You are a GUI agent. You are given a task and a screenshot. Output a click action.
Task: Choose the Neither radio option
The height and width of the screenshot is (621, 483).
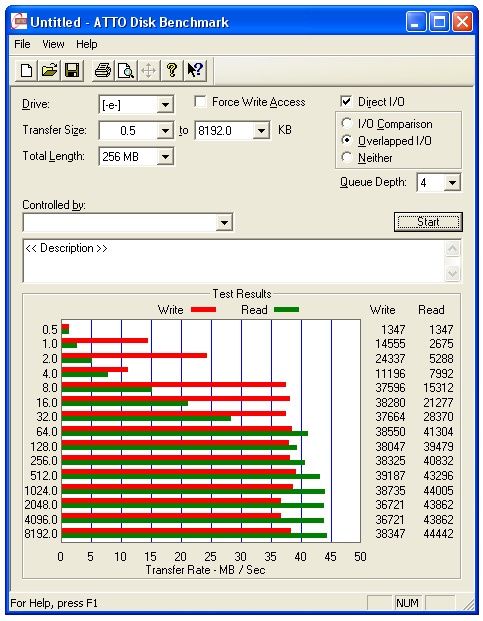(346, 157)
